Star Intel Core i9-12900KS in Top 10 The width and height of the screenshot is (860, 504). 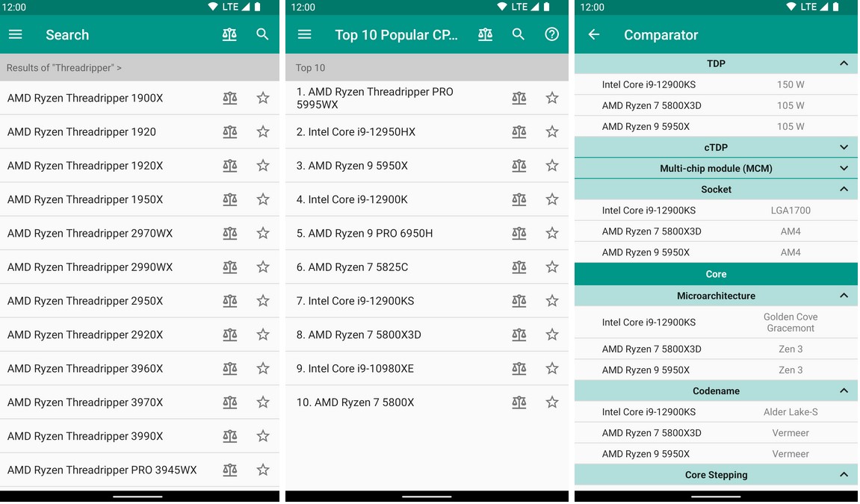(x=552, y=301)
